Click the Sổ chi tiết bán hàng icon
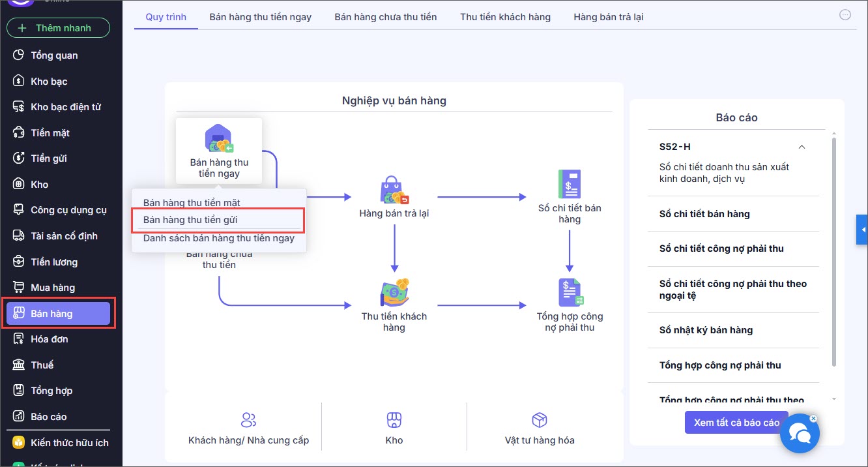The height and width of the screenshot is (467, 868). [570, 185]
